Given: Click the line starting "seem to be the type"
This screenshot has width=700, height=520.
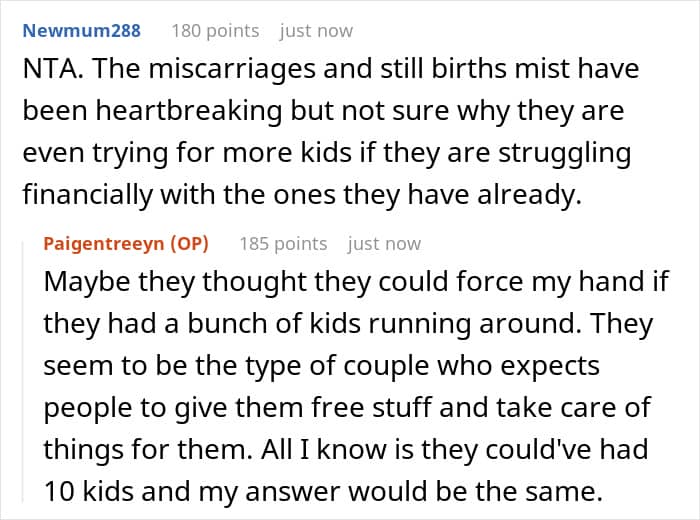Looking at the screenshot, I should pyautogui.click(x=321, y=366).
